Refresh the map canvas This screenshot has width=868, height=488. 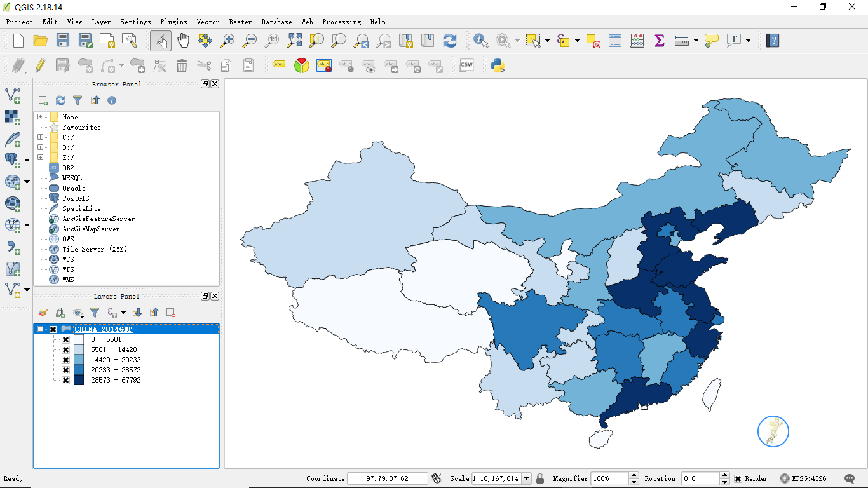[x=450, y=39]
